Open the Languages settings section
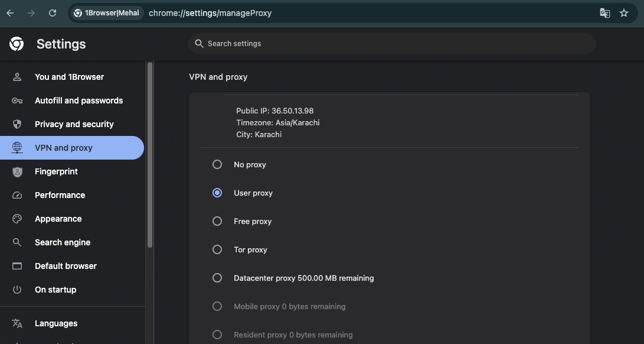Image resolution: width=644 pixels, height=344 pixels. click(x=56, y=323)
